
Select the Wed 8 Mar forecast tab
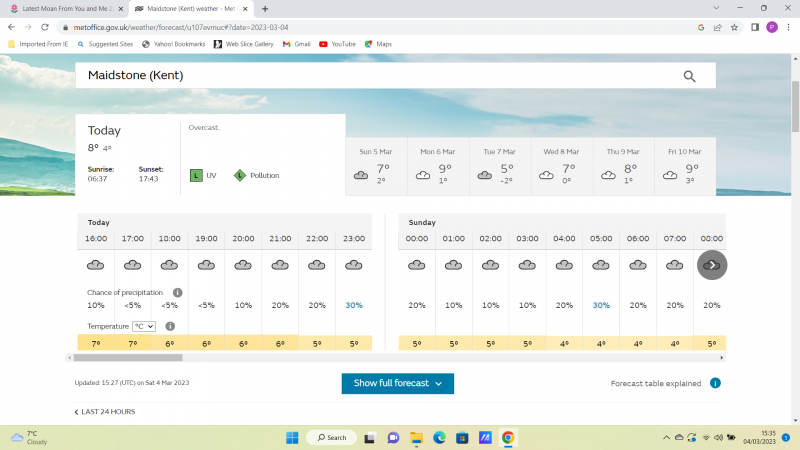pos(561,166)
